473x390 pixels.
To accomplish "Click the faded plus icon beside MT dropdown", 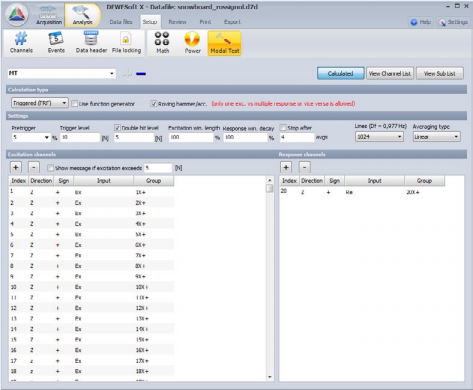I will pyautogui.click(x=127, y=74).
